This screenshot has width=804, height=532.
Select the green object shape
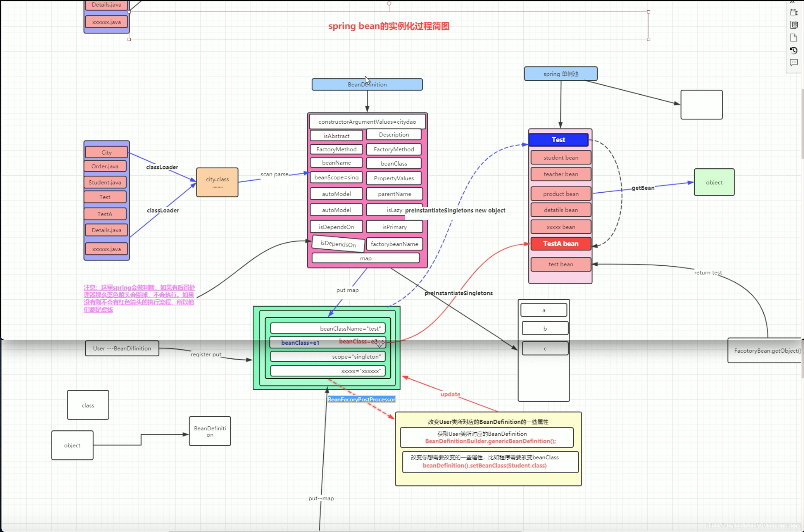pos(714,182)
